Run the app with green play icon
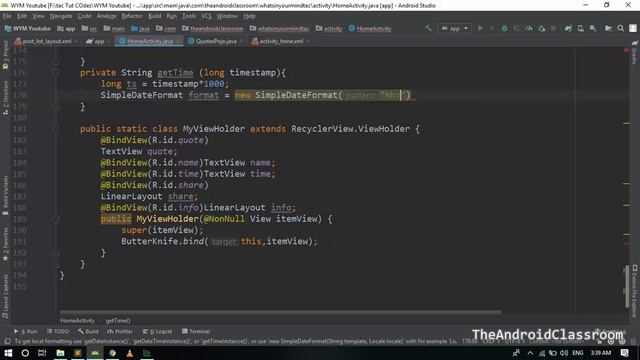 pyautogui.click(x=480, y=28)
